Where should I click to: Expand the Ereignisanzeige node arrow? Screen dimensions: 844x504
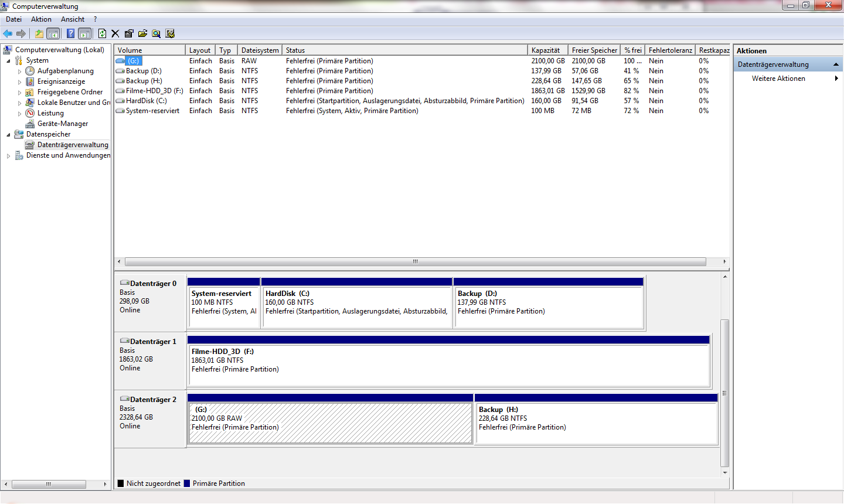[19, 82]
